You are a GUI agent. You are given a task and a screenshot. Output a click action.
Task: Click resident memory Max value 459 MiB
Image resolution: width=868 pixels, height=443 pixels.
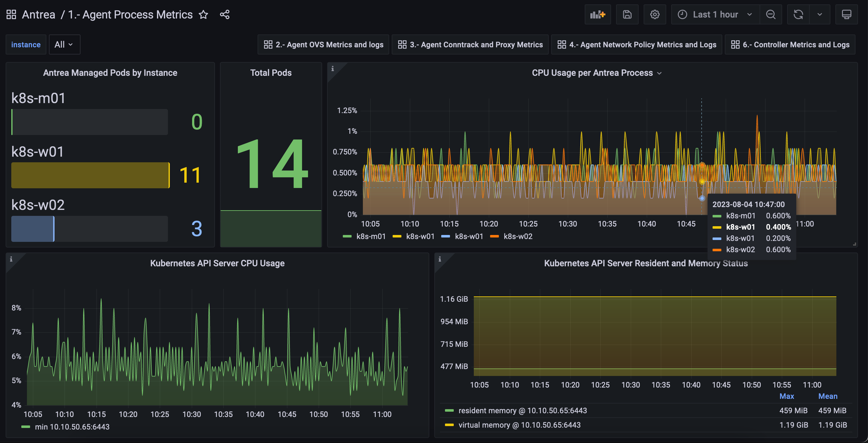(793, 411)
